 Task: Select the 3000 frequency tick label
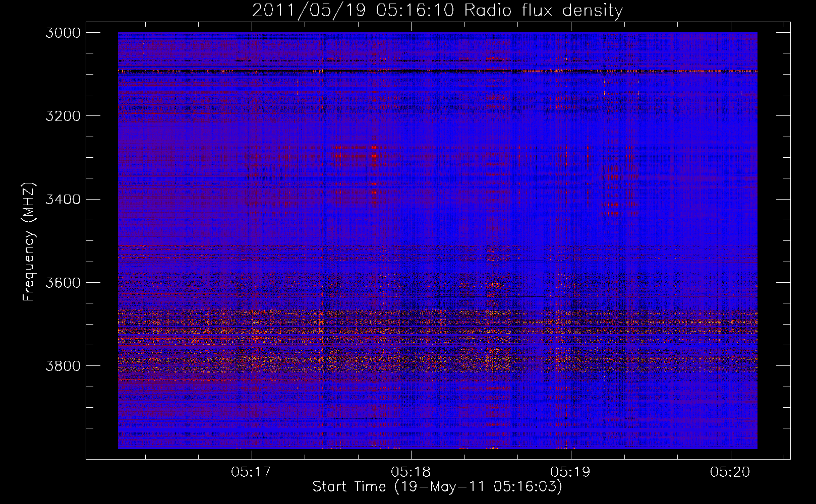click(x=63, y=33)
